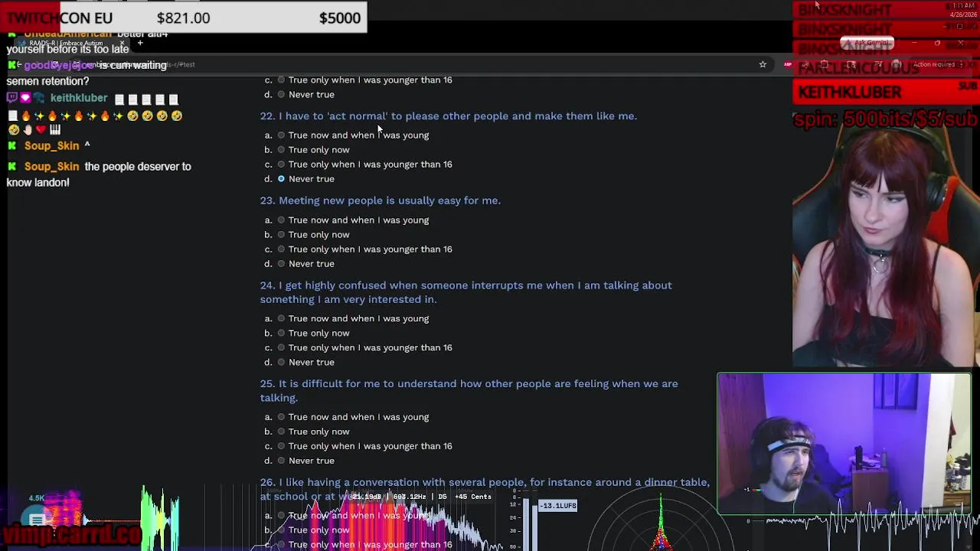Click question 26 text about conversation with several people
The height and width of the screenshot is (551, 980).
point(485,489)
